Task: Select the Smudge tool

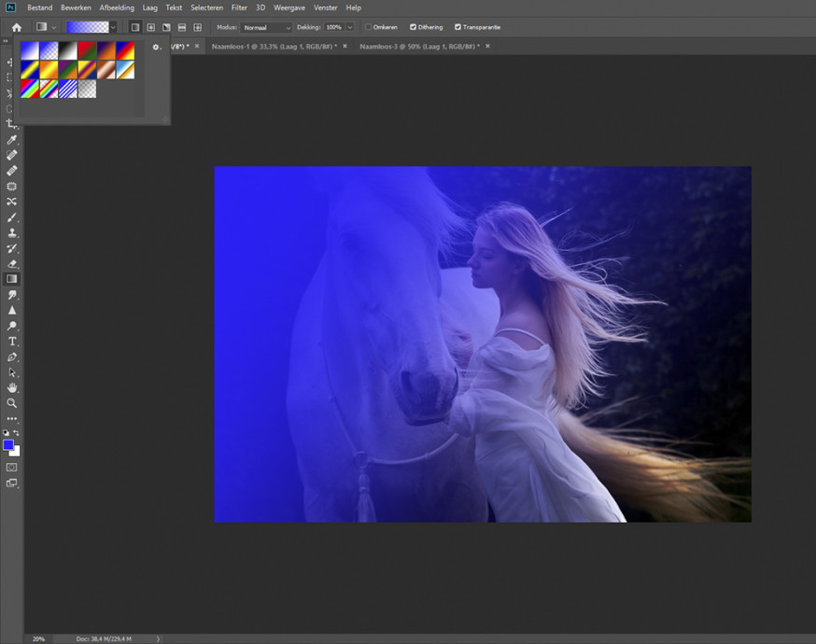Action: click(x=11, y=295)
